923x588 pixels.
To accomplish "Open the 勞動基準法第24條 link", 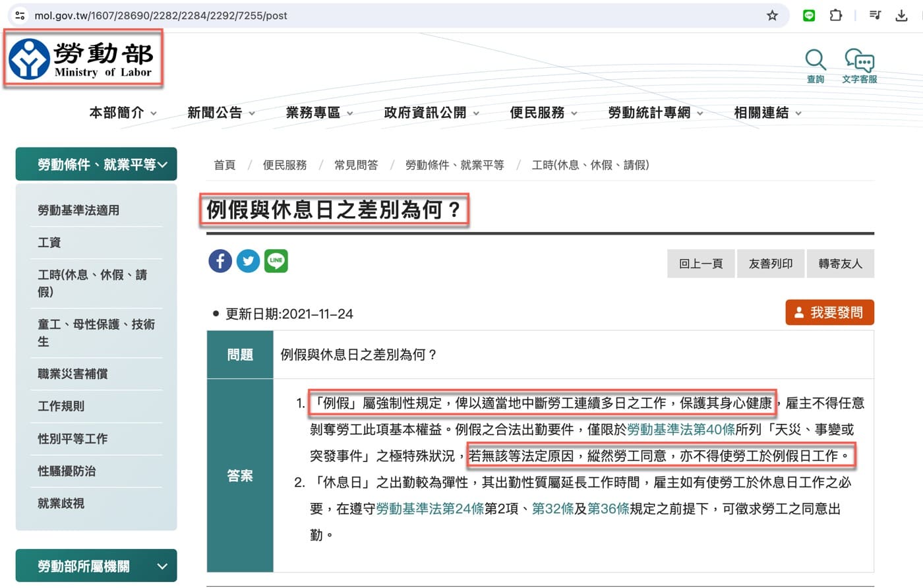I will 430,509.
